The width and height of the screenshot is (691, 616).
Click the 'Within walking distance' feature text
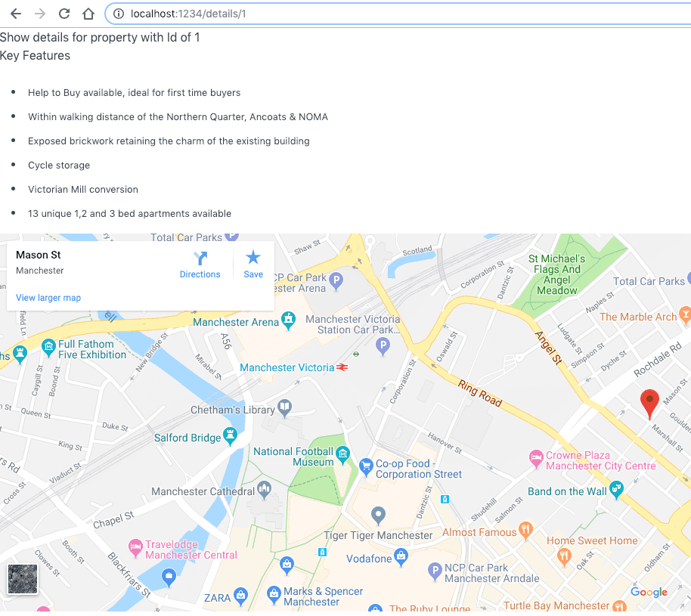tap(178, 116)
